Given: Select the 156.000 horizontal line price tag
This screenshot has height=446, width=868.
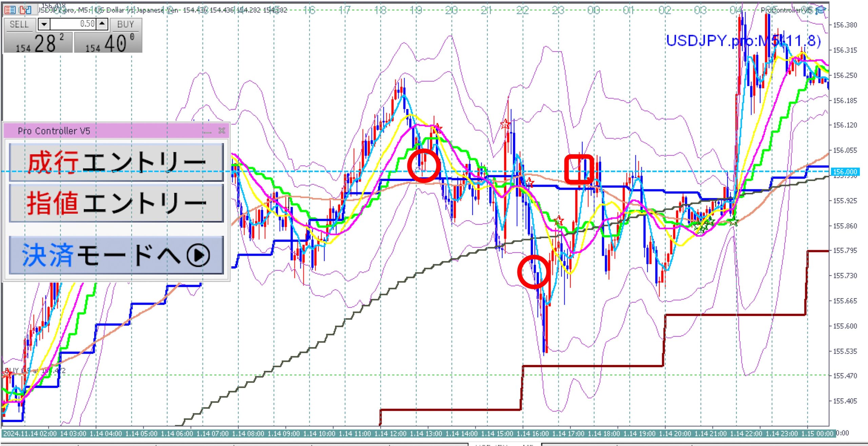Looking at the screenshot, I should pyautogui.click(x=845, y=172).
